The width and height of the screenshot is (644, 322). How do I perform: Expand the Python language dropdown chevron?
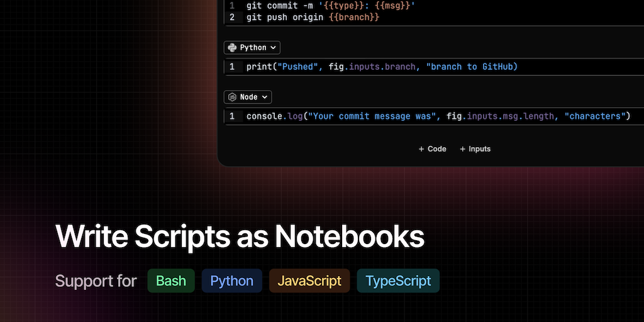click(274, 48)
